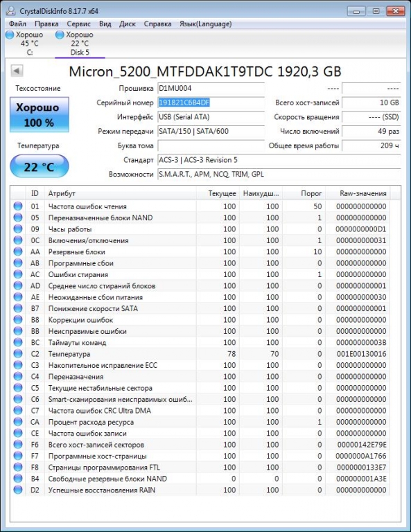411x532 pixels.
Task: Open the Сервис menu
Action: (x=79, y=24)
